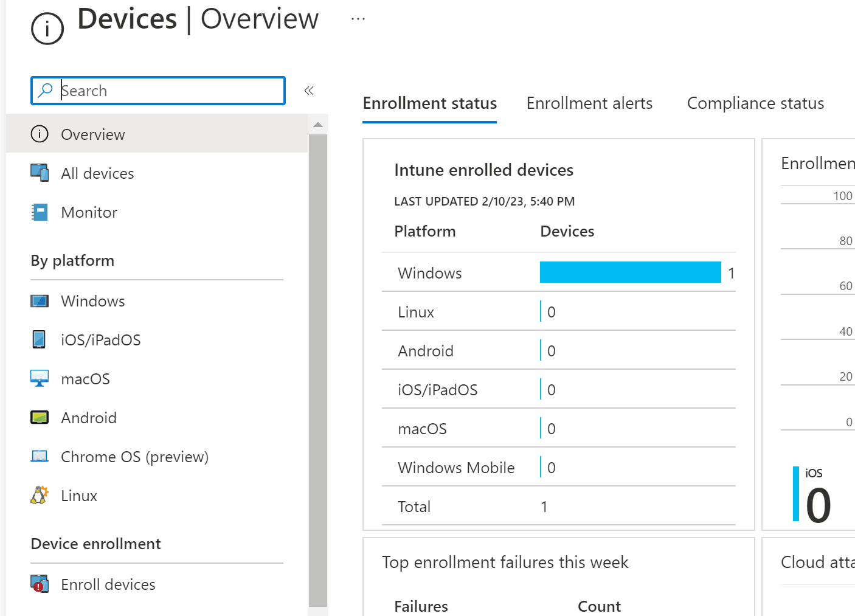
Task: Open the ellipsis more options menu
Action: [x=358, y=19]
